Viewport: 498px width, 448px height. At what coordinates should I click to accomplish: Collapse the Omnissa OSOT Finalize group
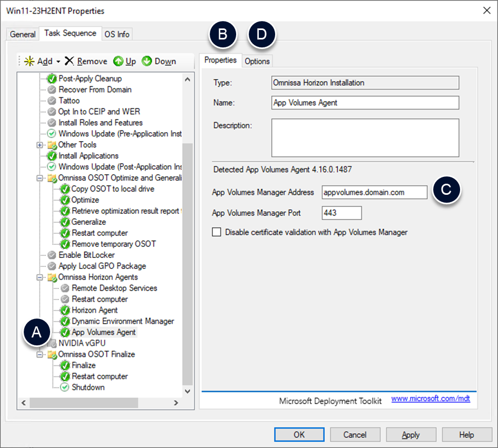pos(40,354)
